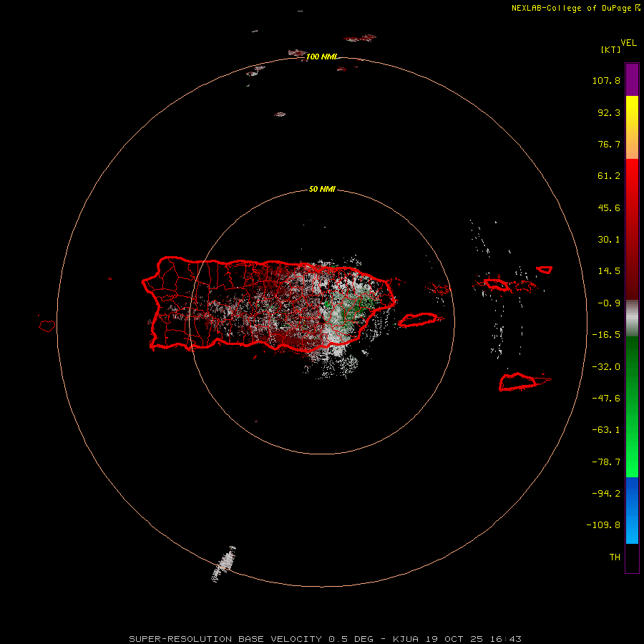The width and height of the screenshot is (644, 644).
Task: Click the -109.8 legend value
Action: click(x=603, y=525)
